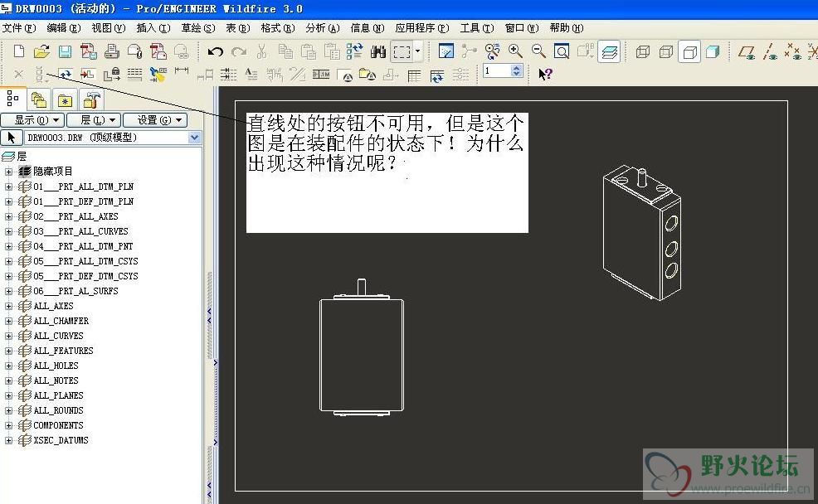
Task: Click the table insert icon
Action: [x=414, y=75]
